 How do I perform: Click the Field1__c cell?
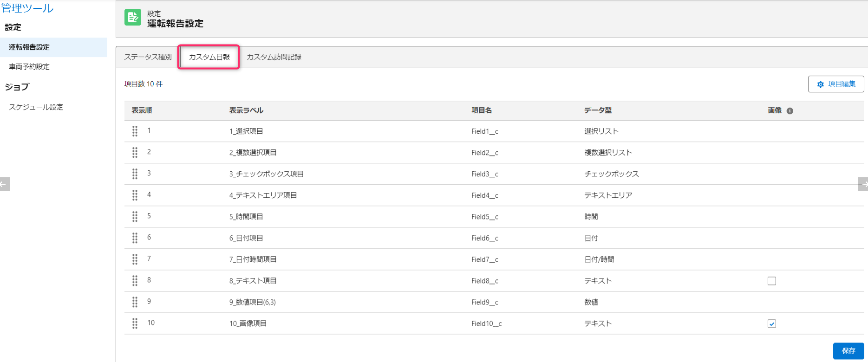click(485, 131)
